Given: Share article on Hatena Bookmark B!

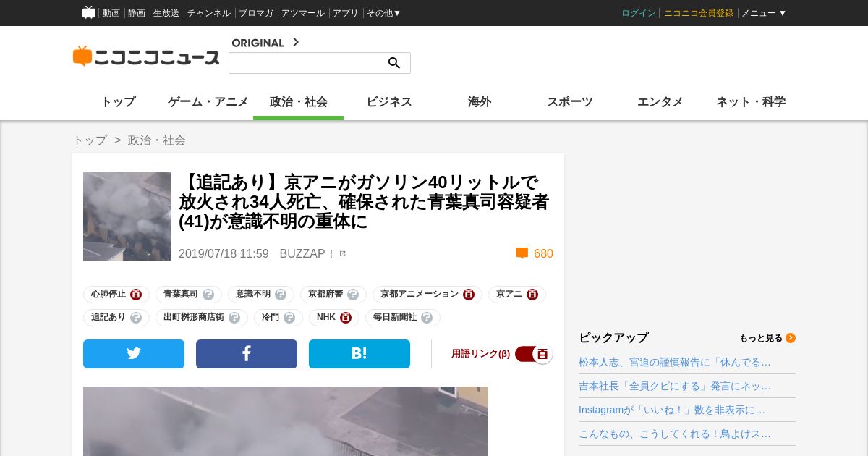Looking at the screenshot, I should click(x=359, y=354).
